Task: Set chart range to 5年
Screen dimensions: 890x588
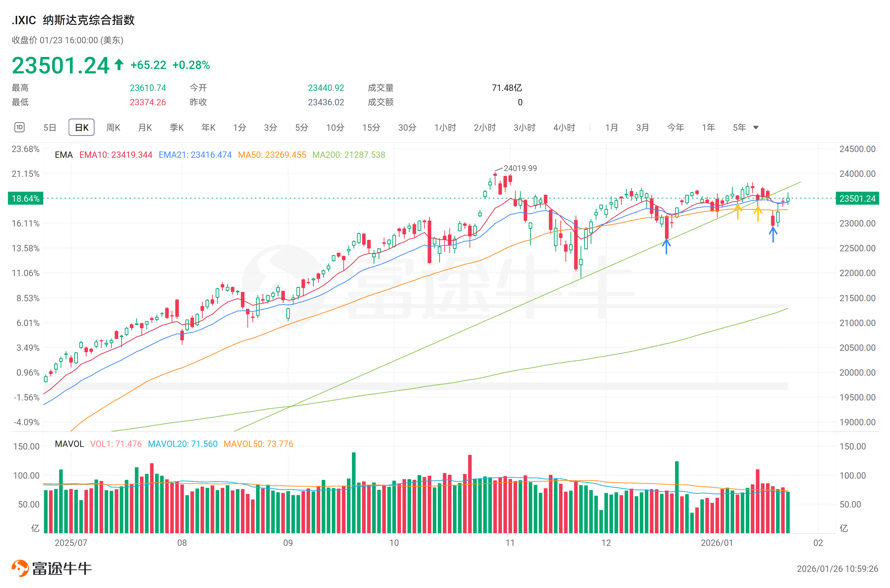Action: point(740,128)
